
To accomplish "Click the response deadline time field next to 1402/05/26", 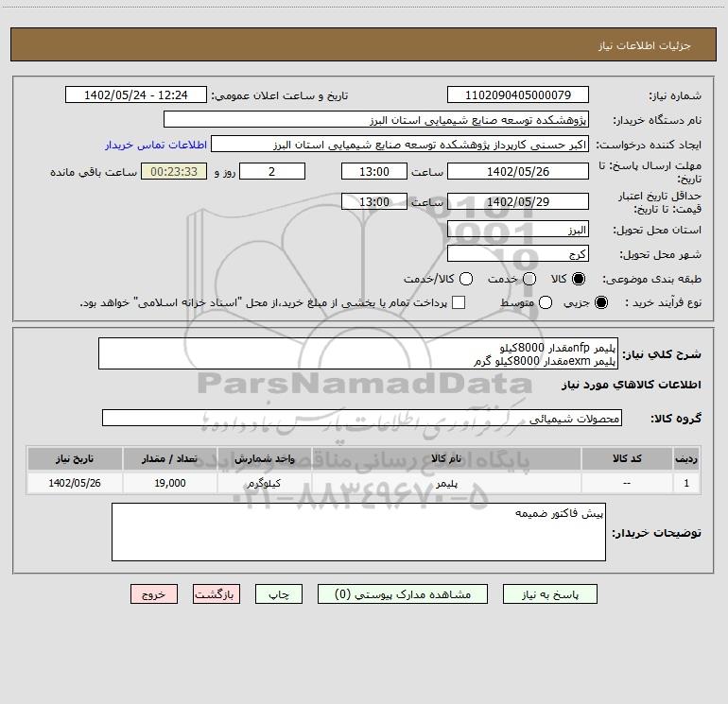I will click(x=374, y=172).
